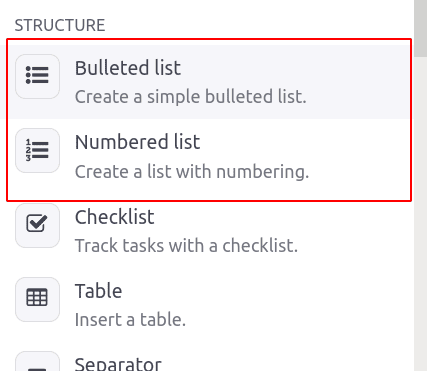Pick the Separator entry label
The image size is (427, 371).
[118, 364]
